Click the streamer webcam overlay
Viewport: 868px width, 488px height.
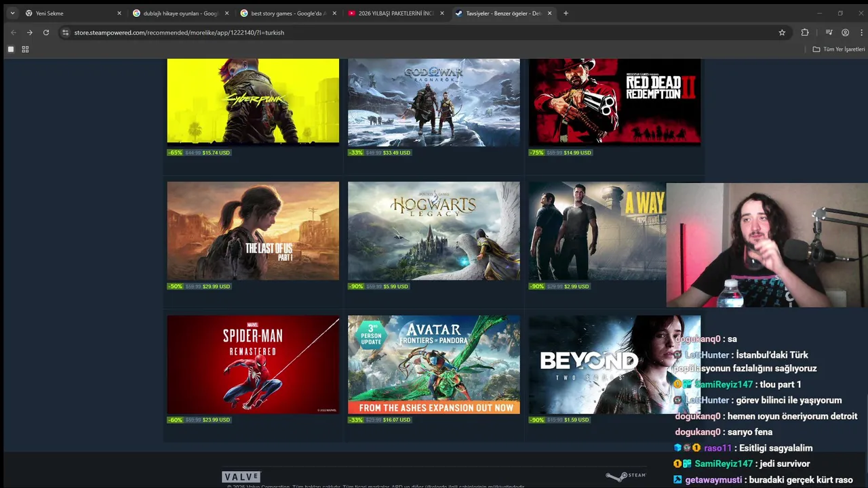pyautogui.click(x=767, y=245)
